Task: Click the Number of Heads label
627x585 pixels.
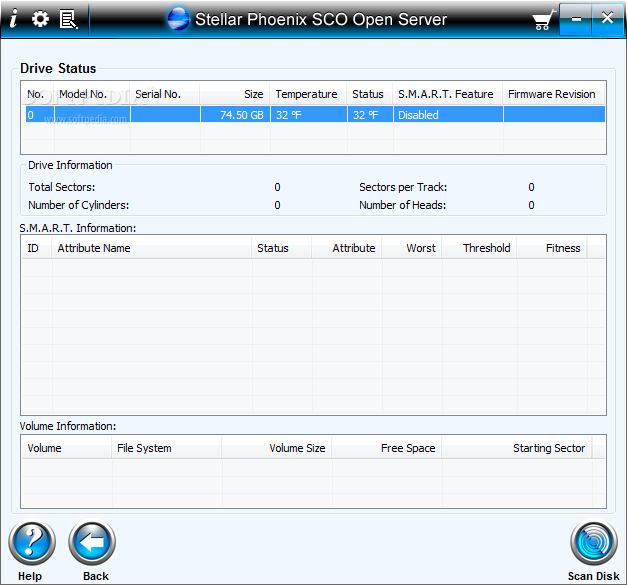Action: click(x=403, y=205)
